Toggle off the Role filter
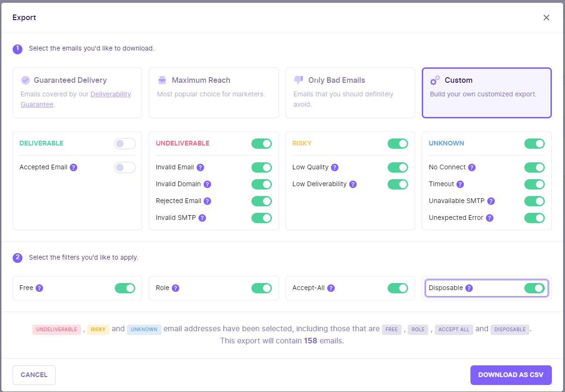The image size is (565, 392). point(262,288)
